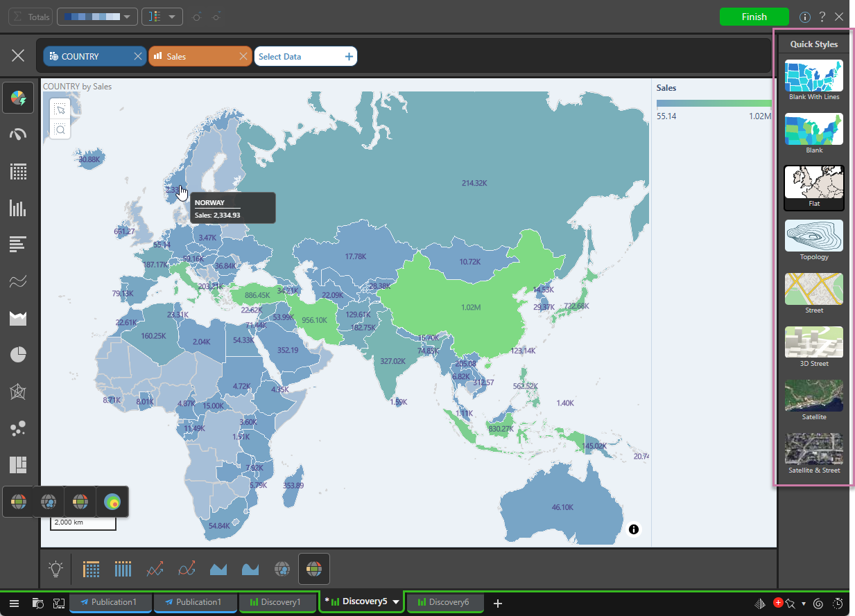Expand the legend layout dropdown
Screen dimensions: 855x616
coord(162,17)
